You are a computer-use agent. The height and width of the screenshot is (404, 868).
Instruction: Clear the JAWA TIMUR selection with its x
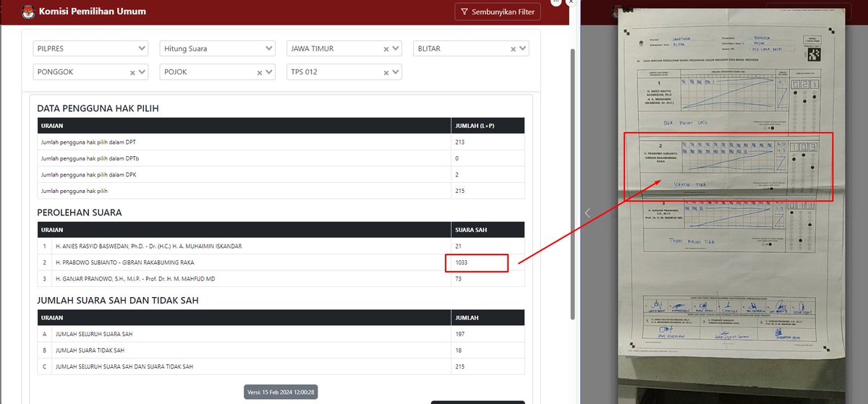pyautogui.click(x=386, y=49)
